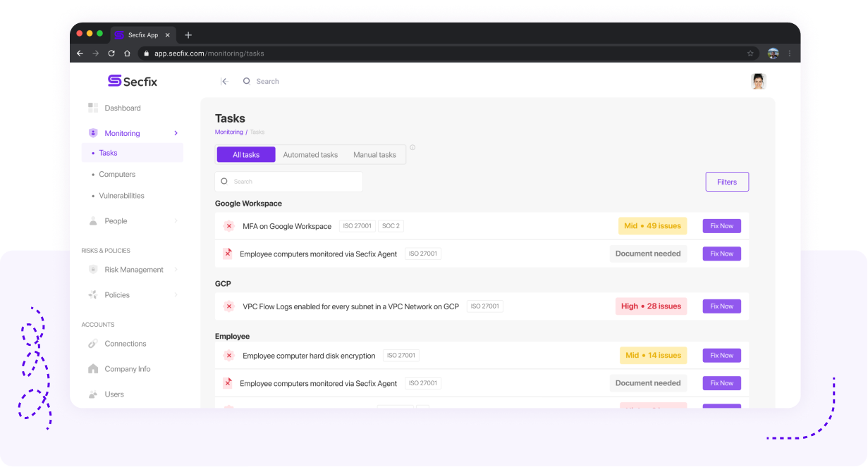This screenshot has height=467, width=868.
Task: Open the browser three-dot menu
Action: point(789,53)
